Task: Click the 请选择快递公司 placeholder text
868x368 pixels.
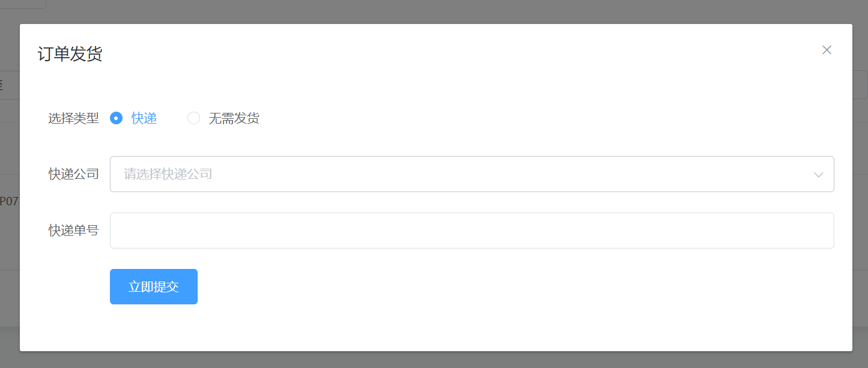Action: point(168,174)
